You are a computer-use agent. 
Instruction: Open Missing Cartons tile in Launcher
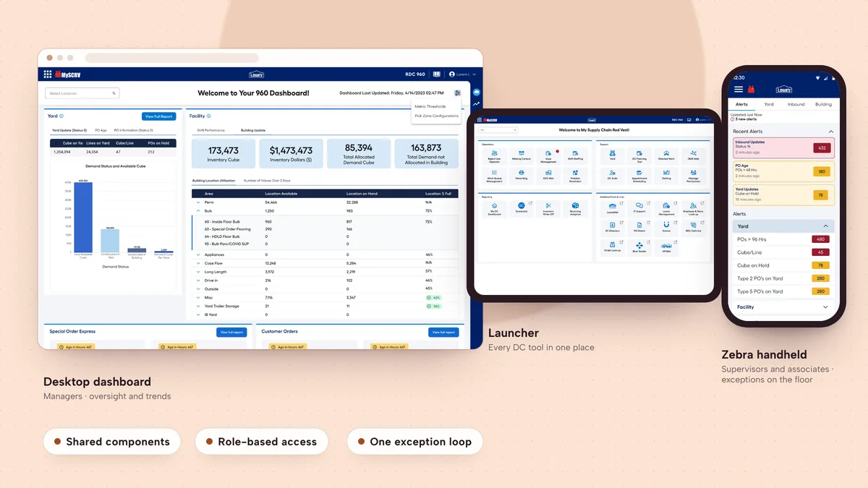point(521,155)
